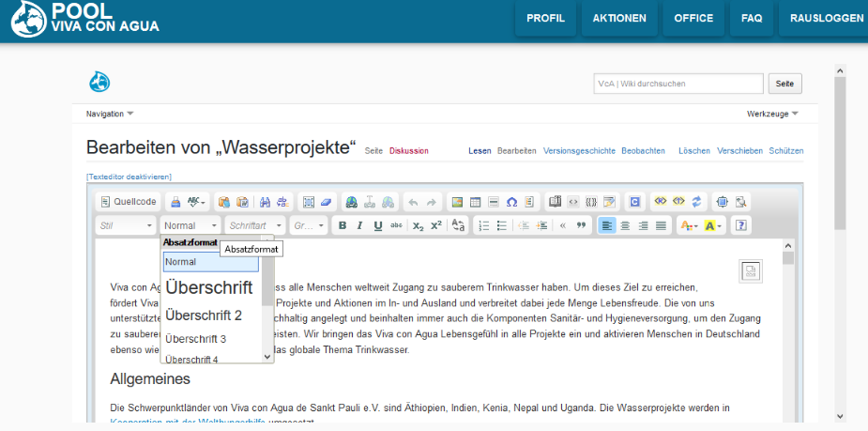The width and height of the screenshot is (868, 431).
Task: Open the Schriftart font dropdown
Action: pyautogui.click(x=254, y=225)
